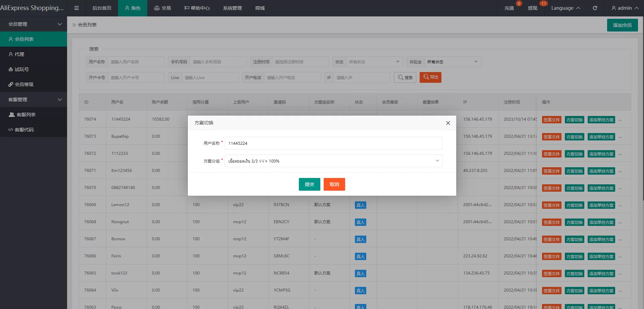Click the orange 取消 button

(334, 184)
